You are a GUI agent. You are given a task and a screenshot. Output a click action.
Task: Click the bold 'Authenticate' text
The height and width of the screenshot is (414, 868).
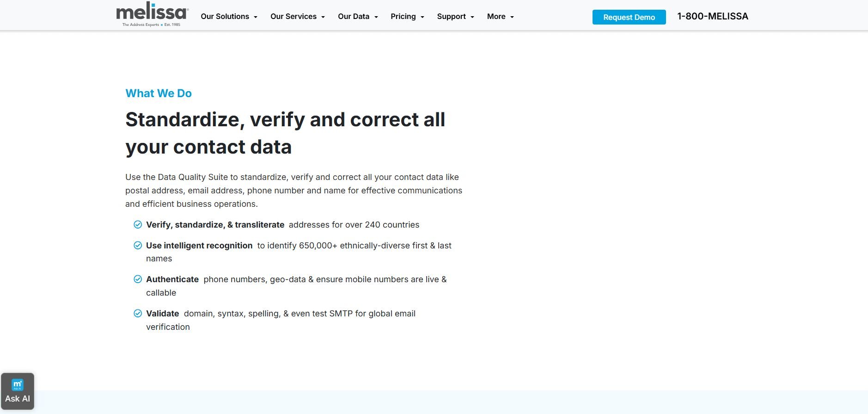point(172,279)
